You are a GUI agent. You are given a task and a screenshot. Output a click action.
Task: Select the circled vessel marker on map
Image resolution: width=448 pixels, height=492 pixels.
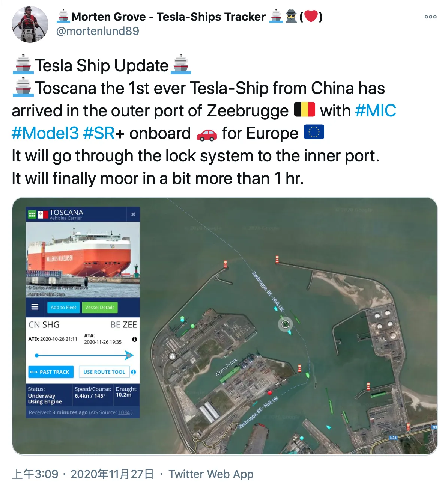[285, 324]
